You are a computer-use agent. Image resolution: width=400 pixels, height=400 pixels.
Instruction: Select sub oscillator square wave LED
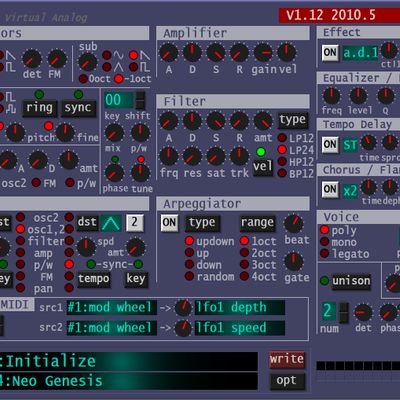coord(133,67)
